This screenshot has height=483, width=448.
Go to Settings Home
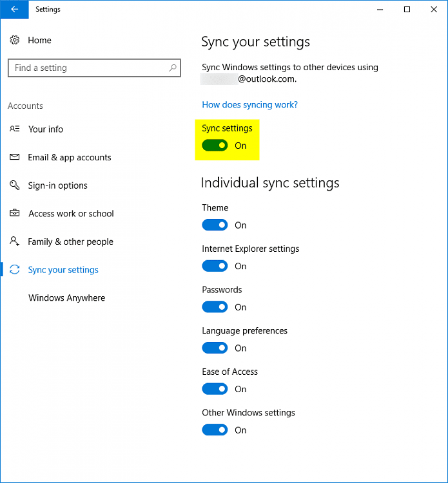(39, 41)
